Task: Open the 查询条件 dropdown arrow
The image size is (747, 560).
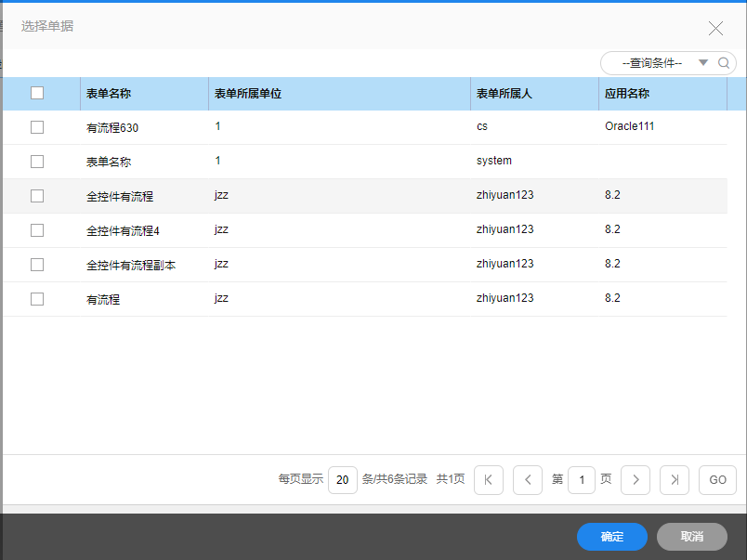Action: pyautogui.click(x=703, y=63)
